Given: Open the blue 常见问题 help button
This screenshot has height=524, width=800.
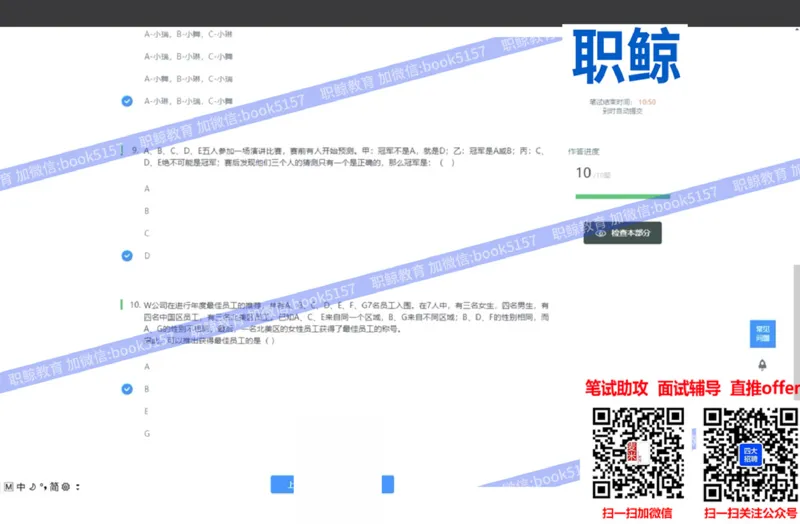Looking at the screenshot, I should point(762,334).
